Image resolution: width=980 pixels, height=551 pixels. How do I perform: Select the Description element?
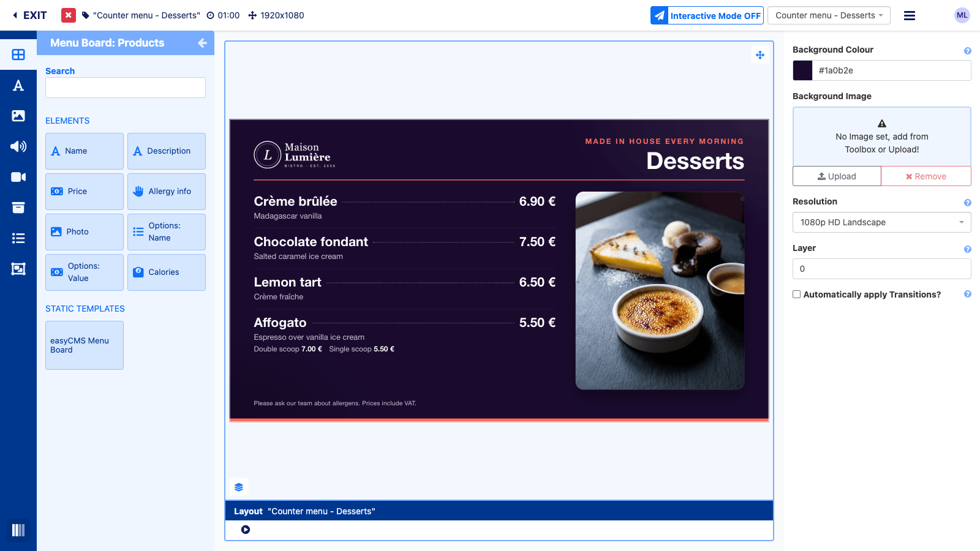[167, 151]
